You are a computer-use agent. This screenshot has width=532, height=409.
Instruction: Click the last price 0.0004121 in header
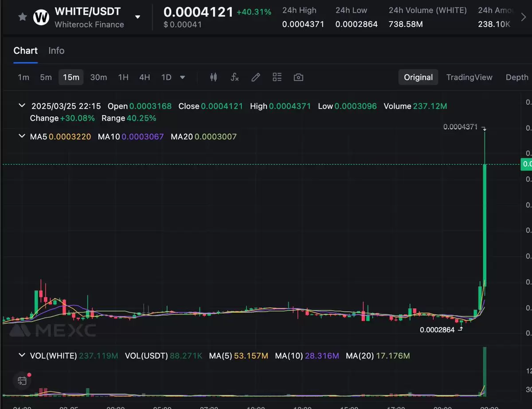click(198, 12)
